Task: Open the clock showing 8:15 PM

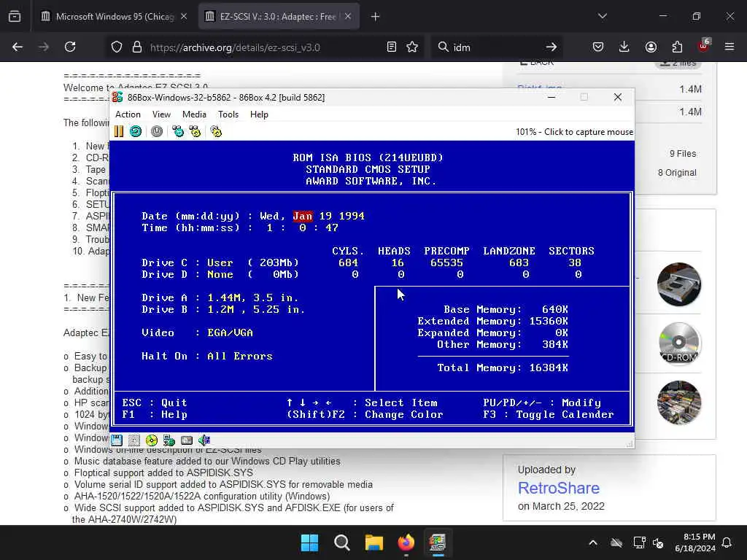Action: click(695, 542)
